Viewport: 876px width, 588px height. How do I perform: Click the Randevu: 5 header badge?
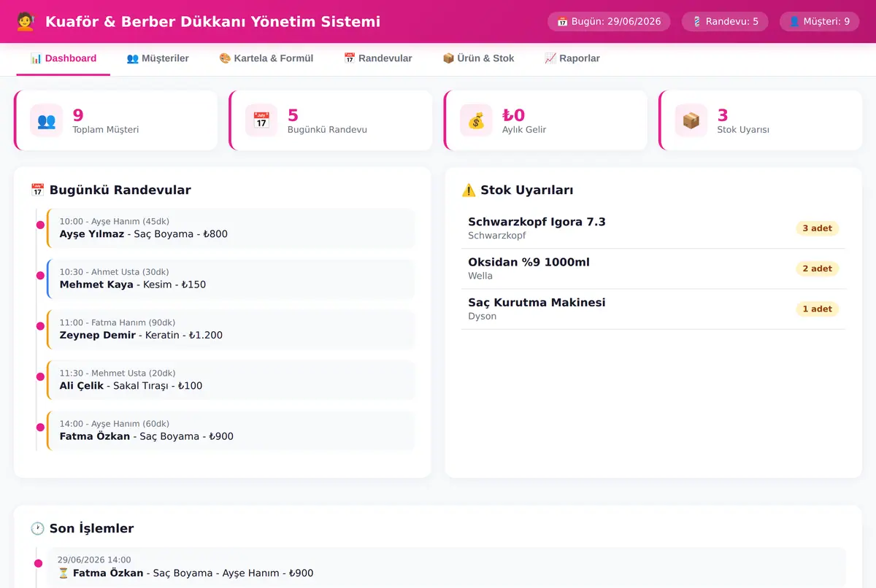click(725, 22)
